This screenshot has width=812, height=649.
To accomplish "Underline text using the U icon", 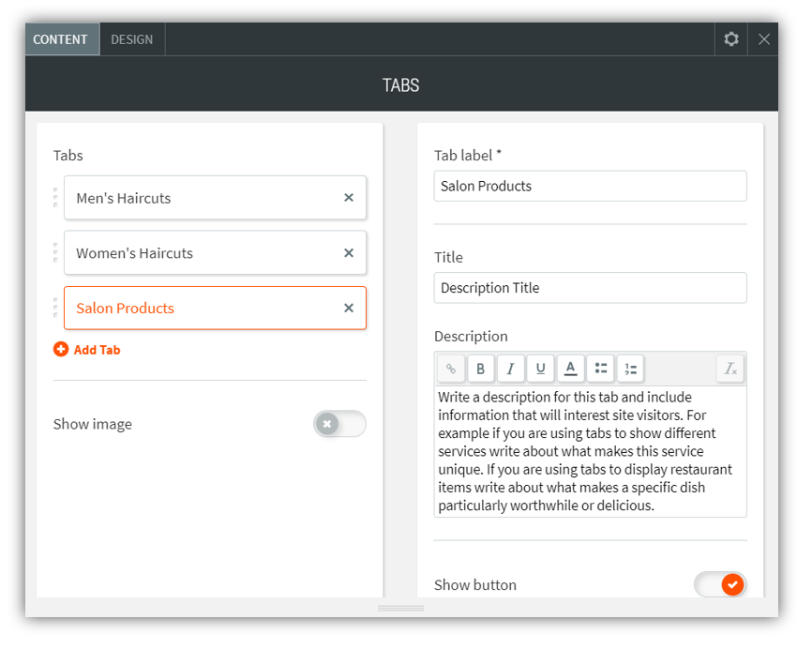I will (540, 369).
